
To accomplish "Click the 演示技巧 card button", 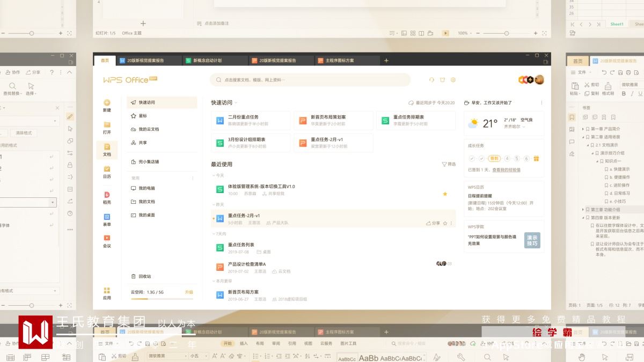I will 532,240.
